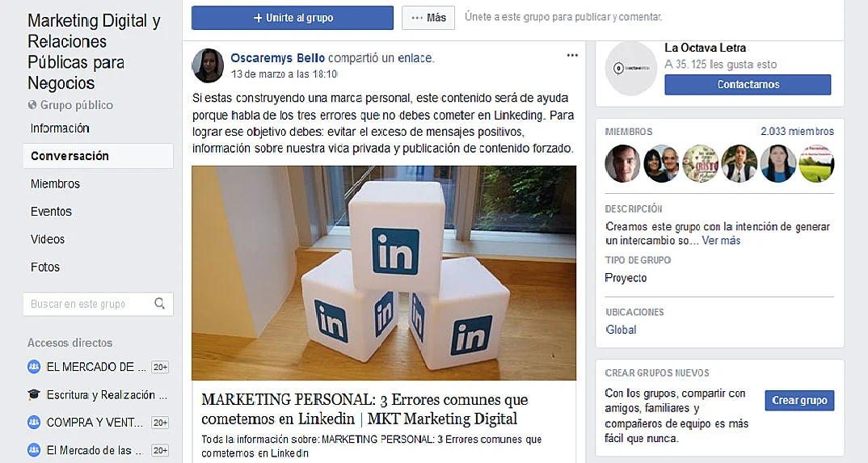Click the El Mercado de las group icon
The width and height of the screenshot is (868, 463).
pyautogui.click(x=34, y=450)
